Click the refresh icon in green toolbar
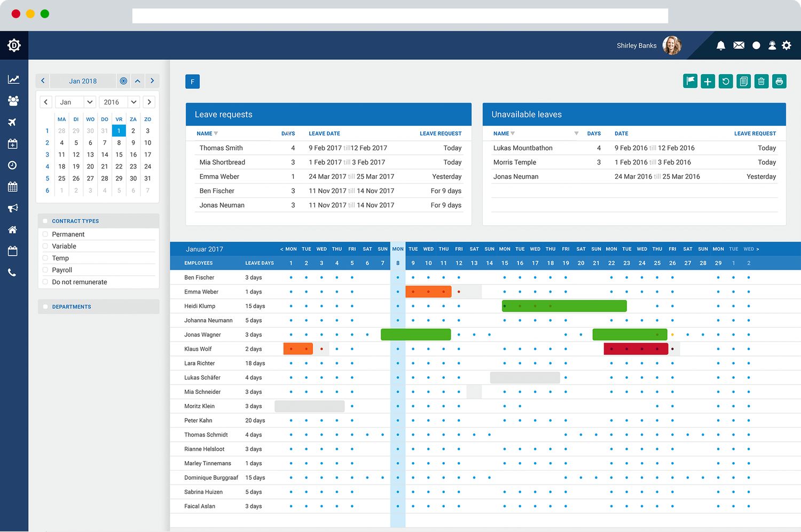 (726, 81)
